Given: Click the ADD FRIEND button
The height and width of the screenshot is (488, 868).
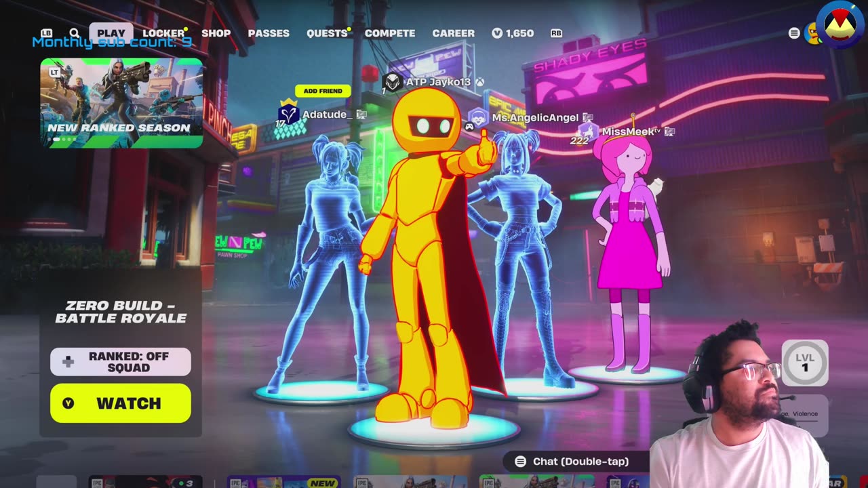Looking at the screenshot, I should 323,91.
